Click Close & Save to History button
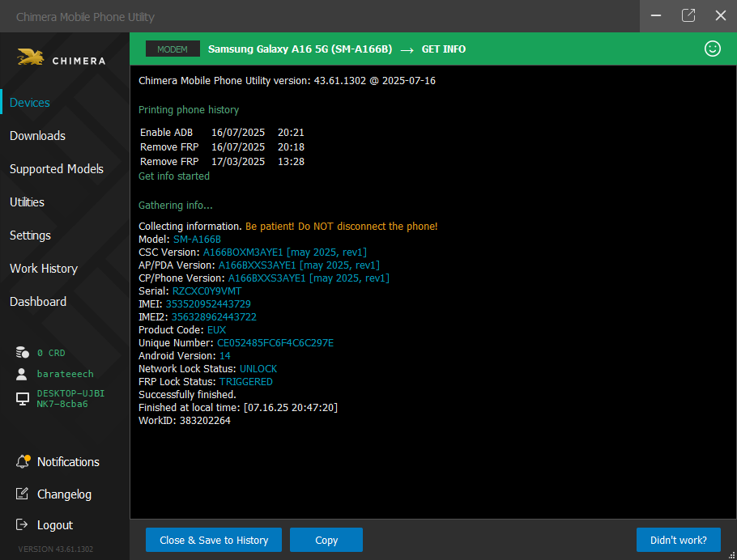This screenshot has width=737, height=560. (x=214, y=540)
